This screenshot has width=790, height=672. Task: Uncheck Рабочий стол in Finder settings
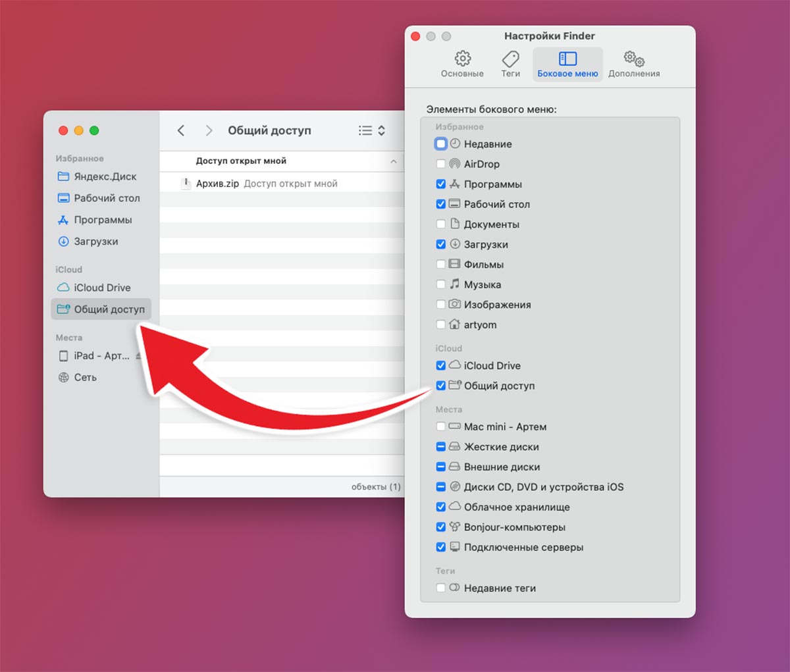(441, 204)
